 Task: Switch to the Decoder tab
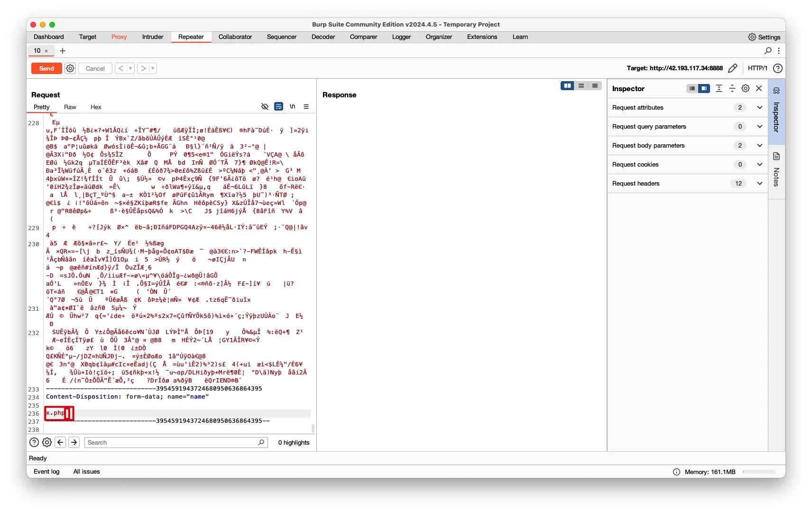click(323, 37)
